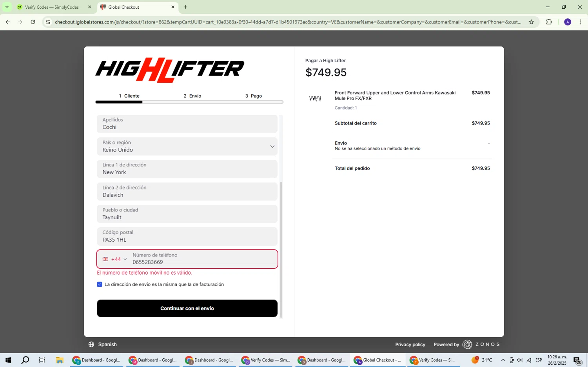Open the Windows Start menu
Viewport: 588px width, 367px height.
pyautogui.click(x=8, y=360)
